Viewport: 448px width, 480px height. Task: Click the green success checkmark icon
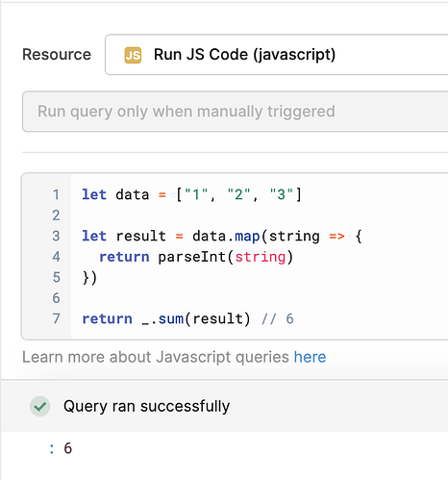click(x=40, y=406)
